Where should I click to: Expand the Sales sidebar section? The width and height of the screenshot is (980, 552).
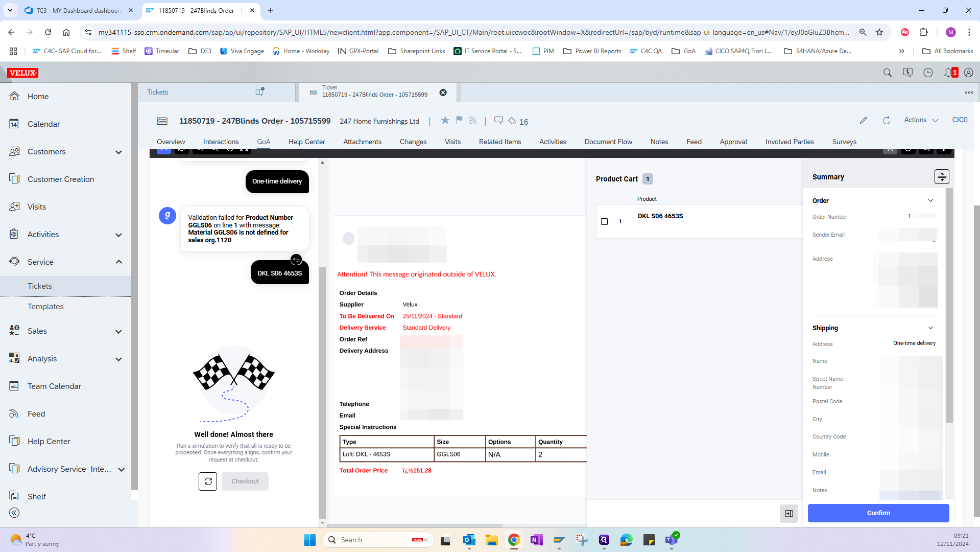[118, 331]
